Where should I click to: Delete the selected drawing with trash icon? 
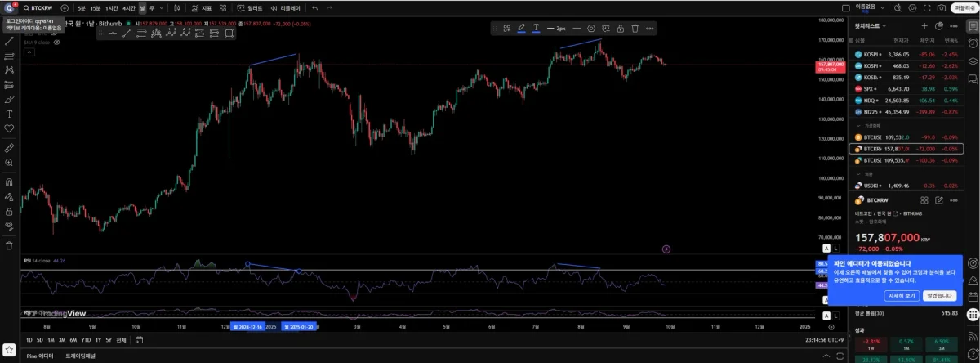[635, 28]
